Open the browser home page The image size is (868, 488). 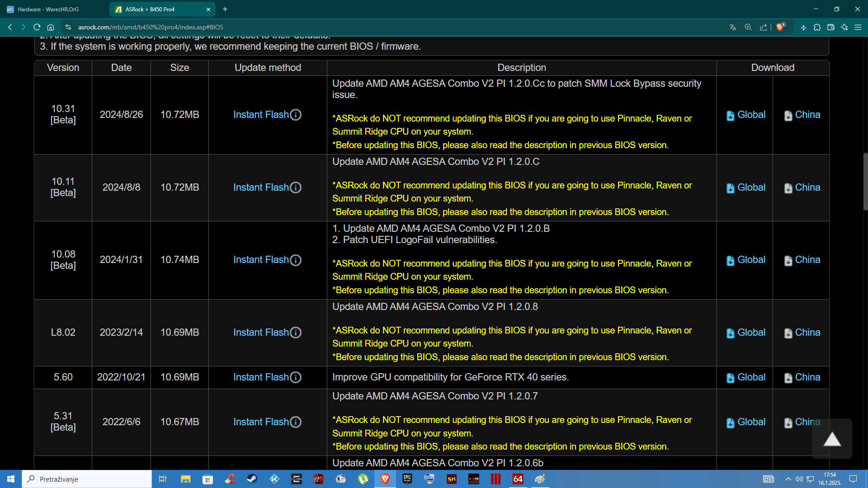(51, 27)
